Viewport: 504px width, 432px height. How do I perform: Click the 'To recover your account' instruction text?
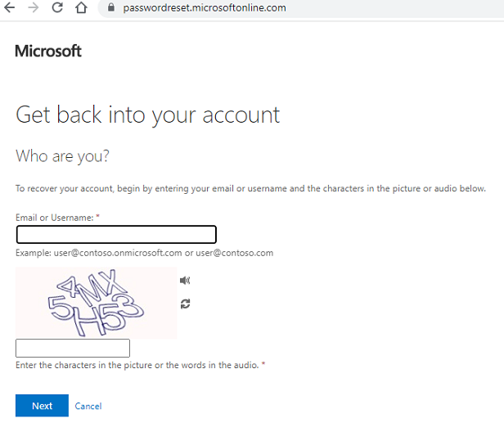click(250, 188)
